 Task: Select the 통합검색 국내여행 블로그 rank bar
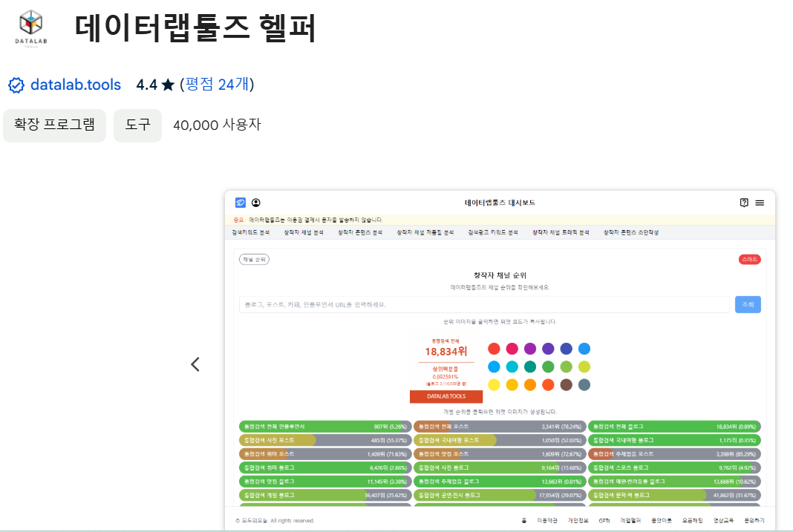tap(675, 440)
